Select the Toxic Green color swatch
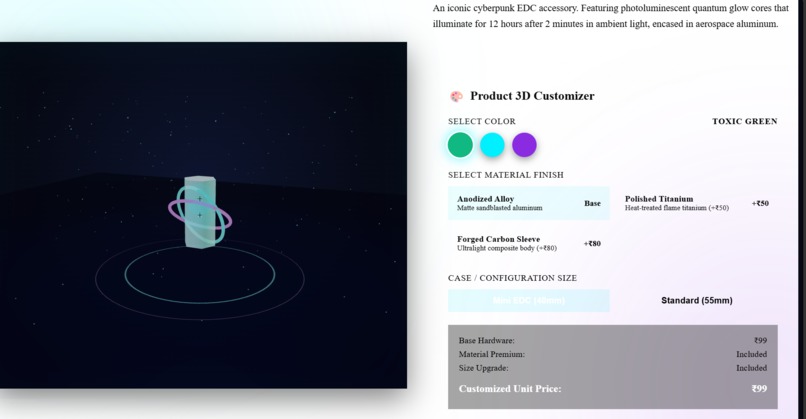 pos(460,144)
